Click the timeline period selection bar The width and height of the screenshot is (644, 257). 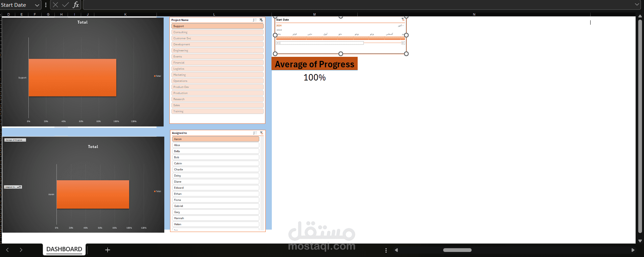point(340,39)
